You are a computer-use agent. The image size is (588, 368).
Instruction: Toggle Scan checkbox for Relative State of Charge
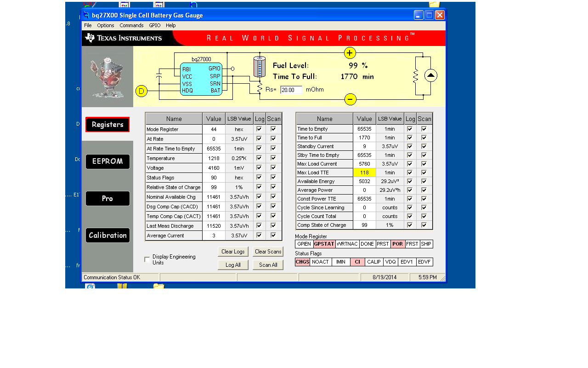coord(273,187)
